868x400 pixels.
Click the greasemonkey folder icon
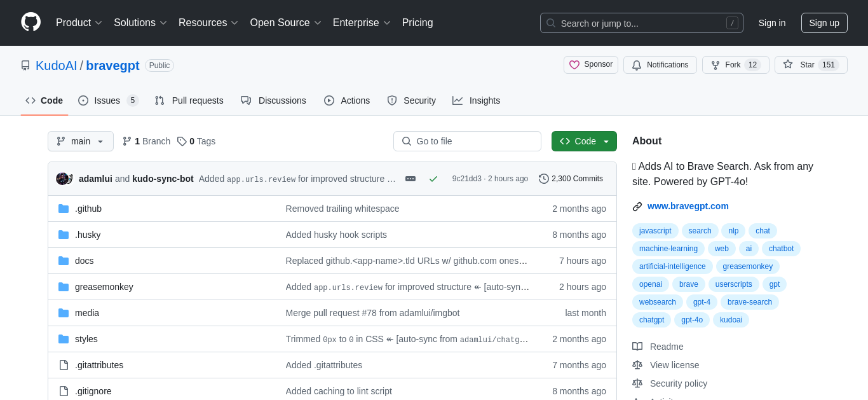coord(64,287)
